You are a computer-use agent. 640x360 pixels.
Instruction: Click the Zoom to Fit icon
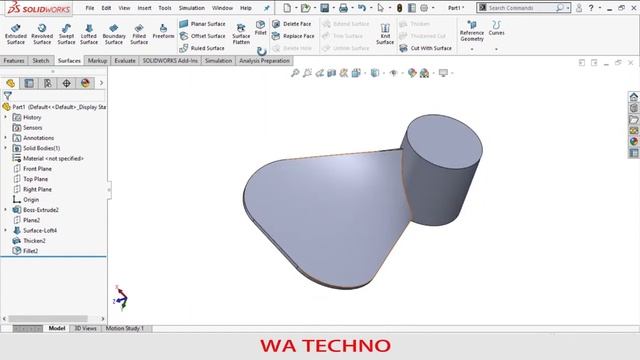point(295,73)
